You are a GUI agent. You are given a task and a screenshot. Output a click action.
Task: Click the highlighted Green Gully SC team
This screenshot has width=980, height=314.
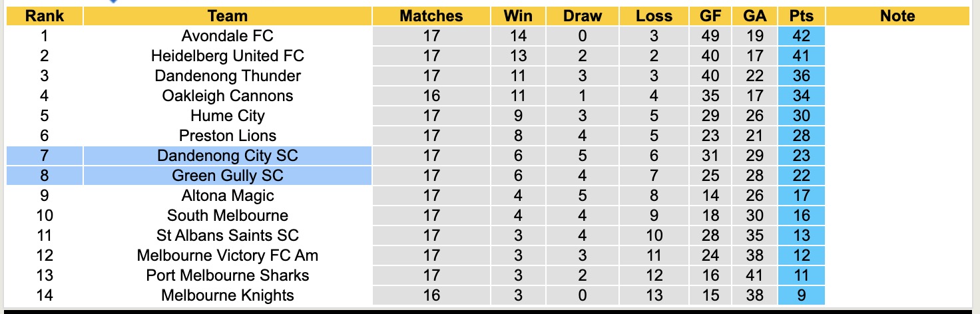coord(227,176)
